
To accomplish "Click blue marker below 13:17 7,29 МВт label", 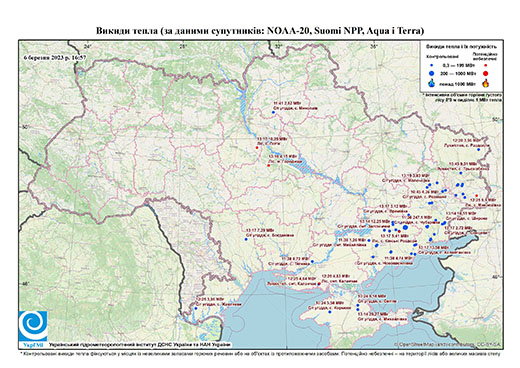I will 246,239.
